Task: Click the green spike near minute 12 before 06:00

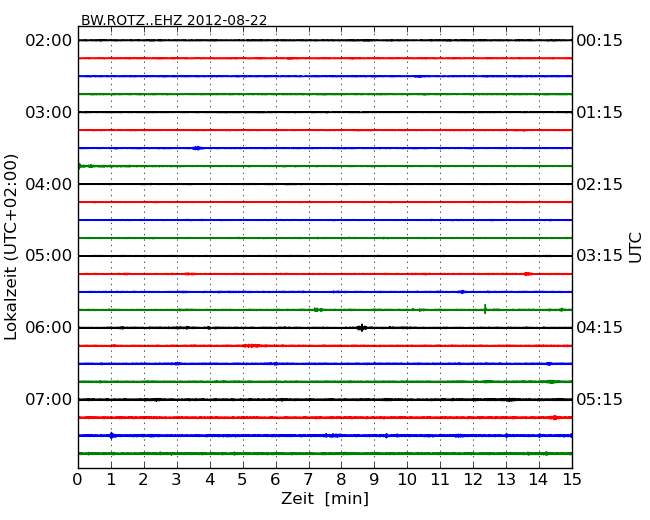Action: (485, 309)
